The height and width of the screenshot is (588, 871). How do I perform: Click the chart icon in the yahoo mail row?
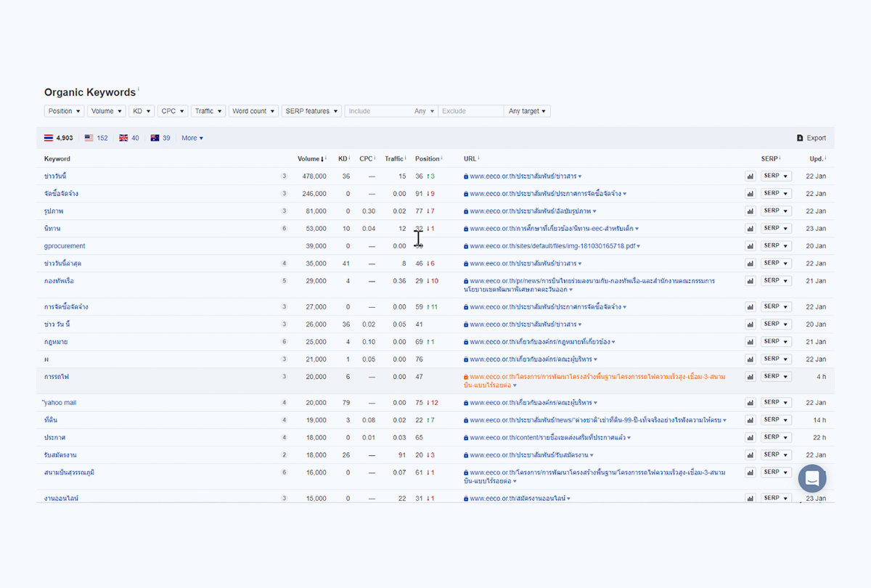point(750,403)
